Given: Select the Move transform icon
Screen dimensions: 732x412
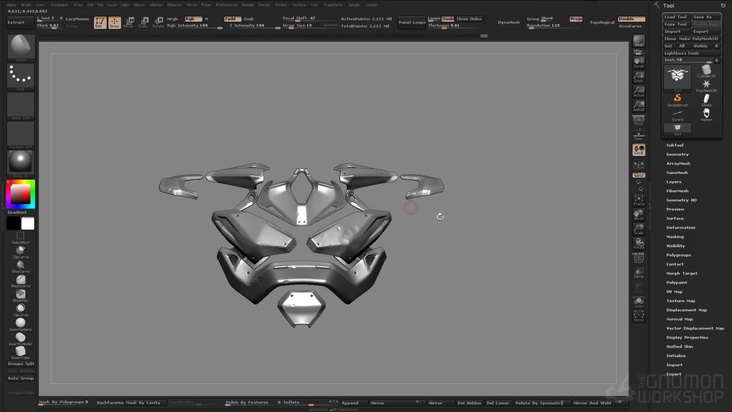Looking at the screenshot, I should (129, 22).
